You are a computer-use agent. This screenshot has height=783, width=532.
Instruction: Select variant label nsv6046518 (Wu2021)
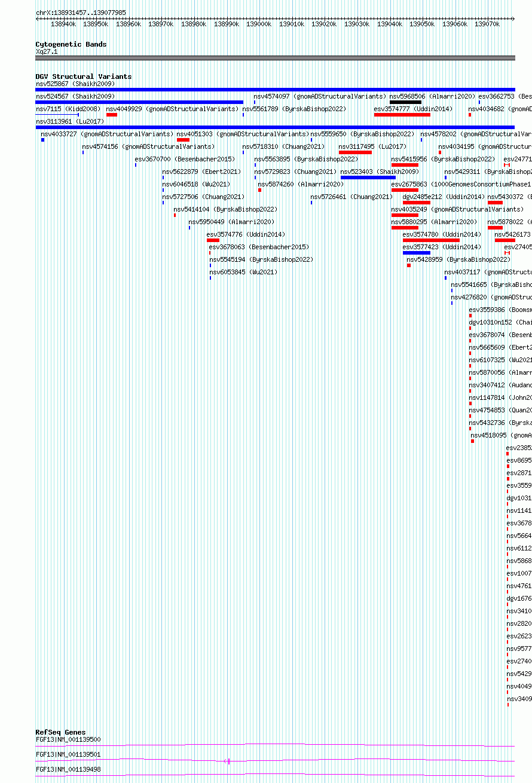point(197,184)
